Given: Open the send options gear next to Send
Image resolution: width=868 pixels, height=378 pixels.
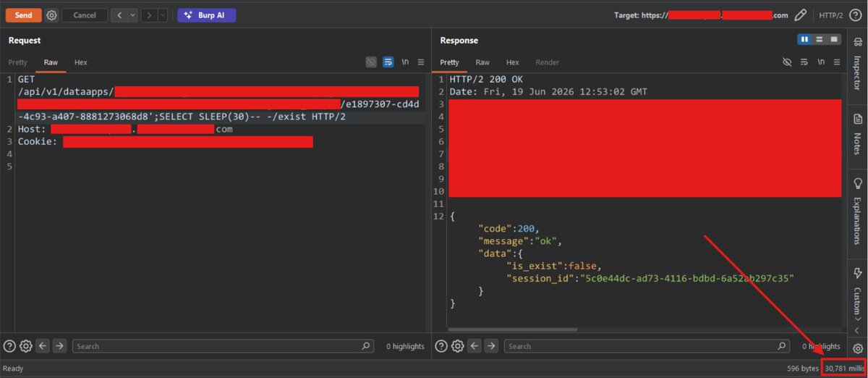Looking at the screenshot, I should [51, 14].
